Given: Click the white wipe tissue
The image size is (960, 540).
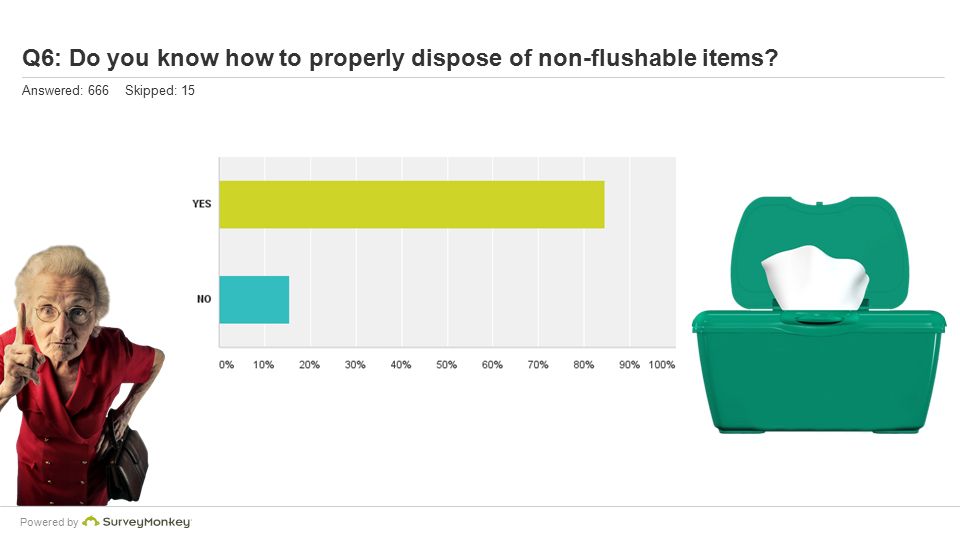Looking at the screenshot, I should coord(815,277).
